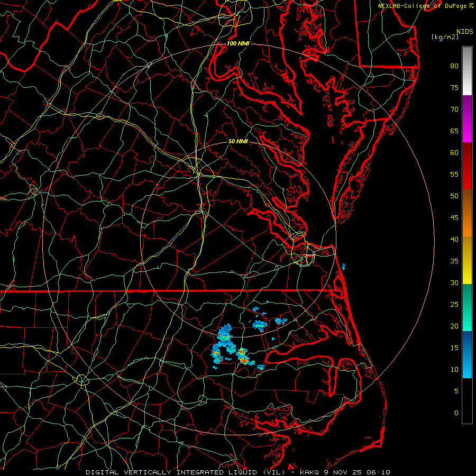Click the orange-brown band of the color scale
Viewport: 476px width, 476px height.
[467, 213]
